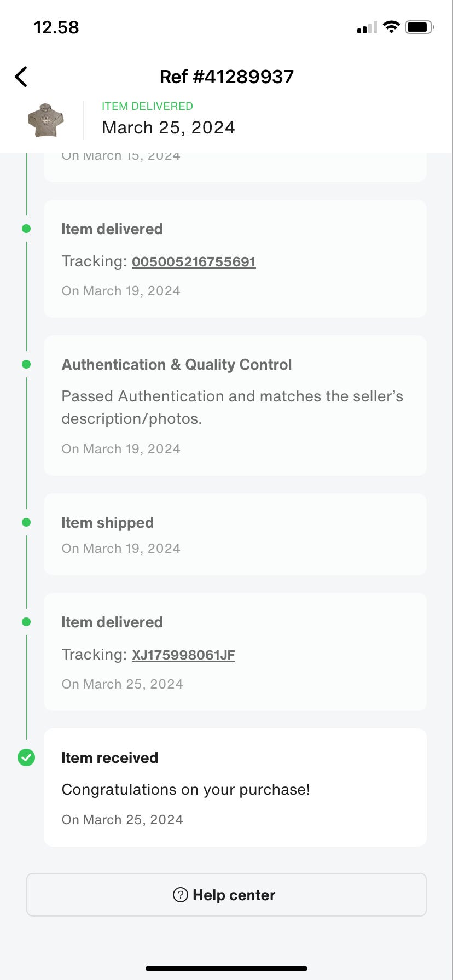
Task: Tap the hoodie product thumbnail
Action: point(46,120)
